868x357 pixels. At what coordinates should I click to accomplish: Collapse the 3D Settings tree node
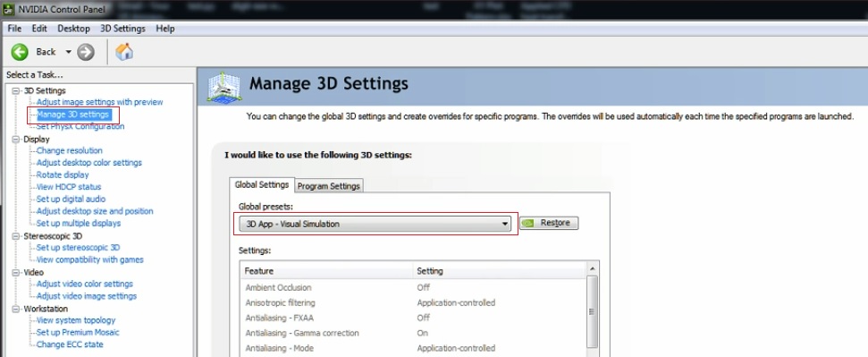[x=15, y=90]
